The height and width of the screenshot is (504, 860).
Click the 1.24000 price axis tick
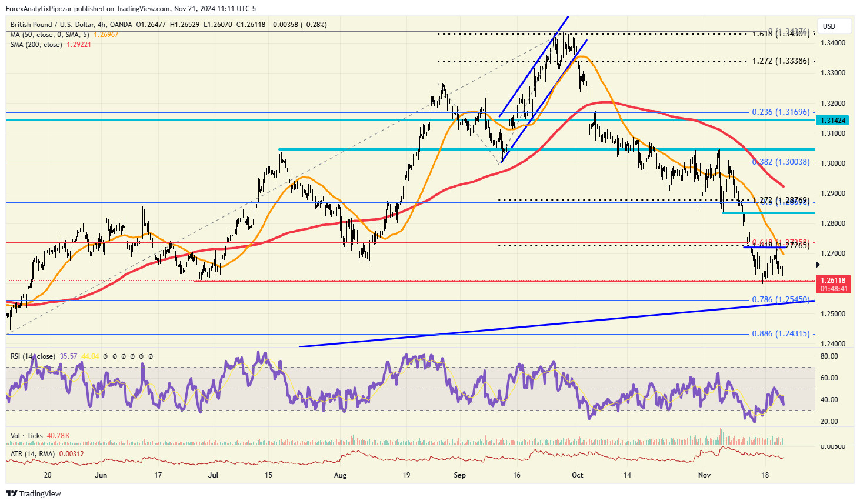pos(833,344)
